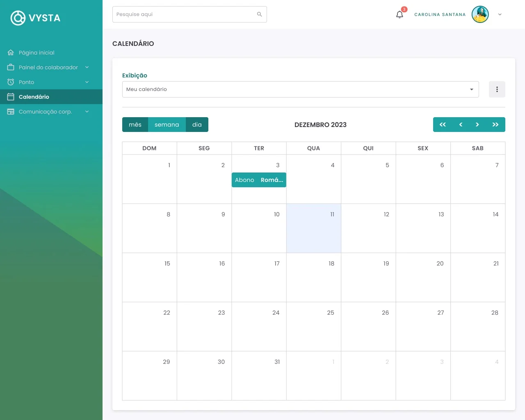Image resolution: width=525 pixels, height=420 pixels.
Task: Click the Comunicação corp. sidebar icon
Action: coord(11,111)
